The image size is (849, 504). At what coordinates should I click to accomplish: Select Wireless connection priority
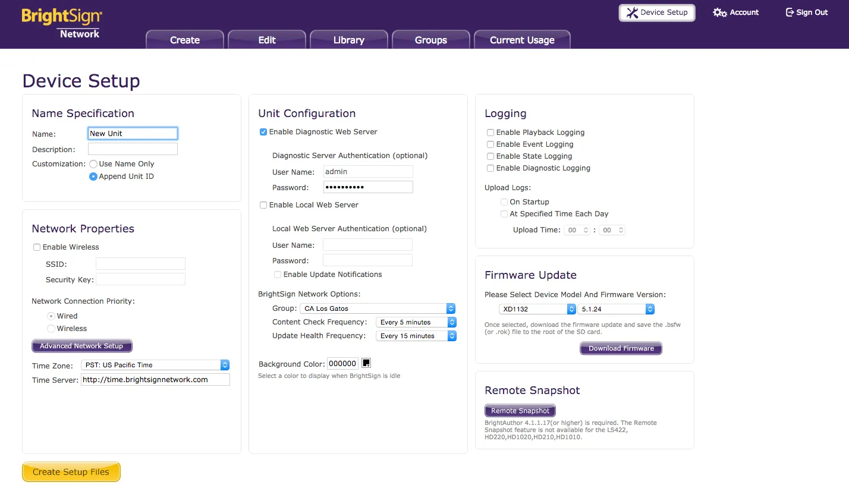51,329
